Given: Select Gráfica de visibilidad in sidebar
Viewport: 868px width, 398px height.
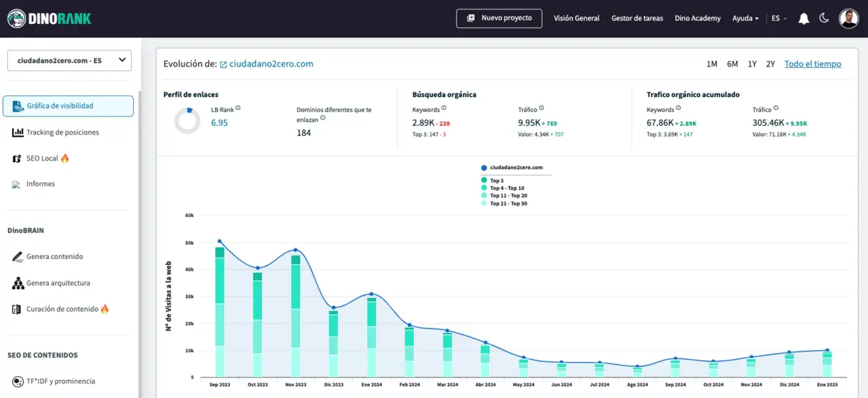Looking at the screenshot, I should (68, 106).
